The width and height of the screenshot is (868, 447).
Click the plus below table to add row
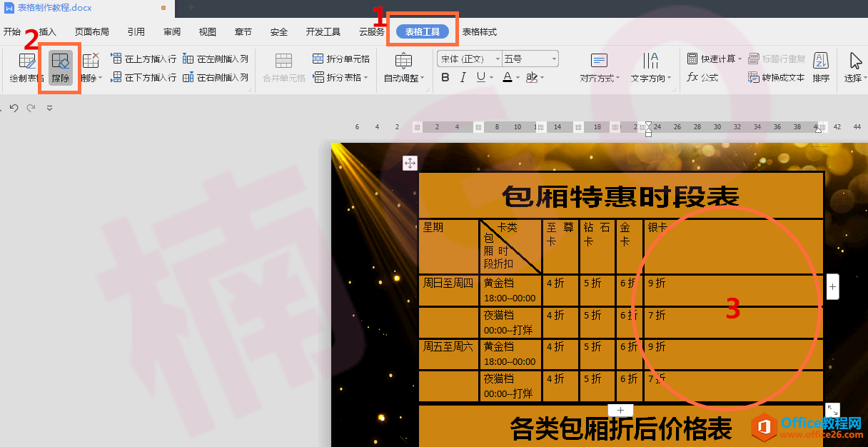[620, 410]
